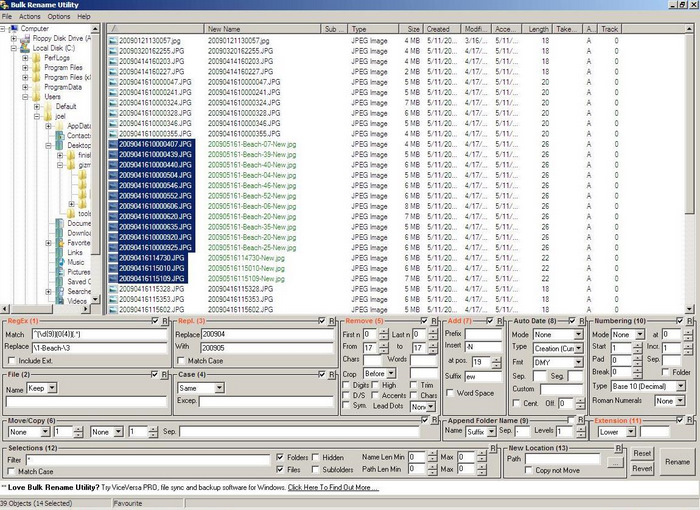Open the Roman Numerals dropdown

pos(680,401)
